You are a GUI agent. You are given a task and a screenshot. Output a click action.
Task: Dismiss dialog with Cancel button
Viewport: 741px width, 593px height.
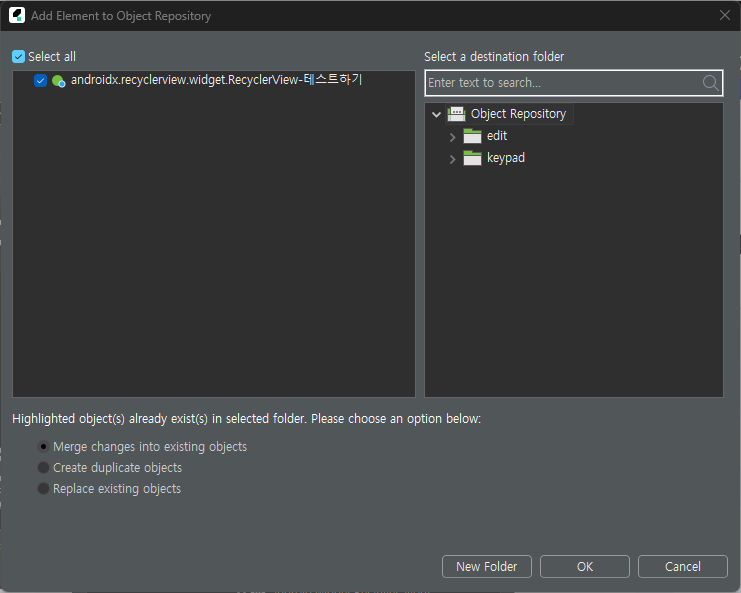point(682,567)
